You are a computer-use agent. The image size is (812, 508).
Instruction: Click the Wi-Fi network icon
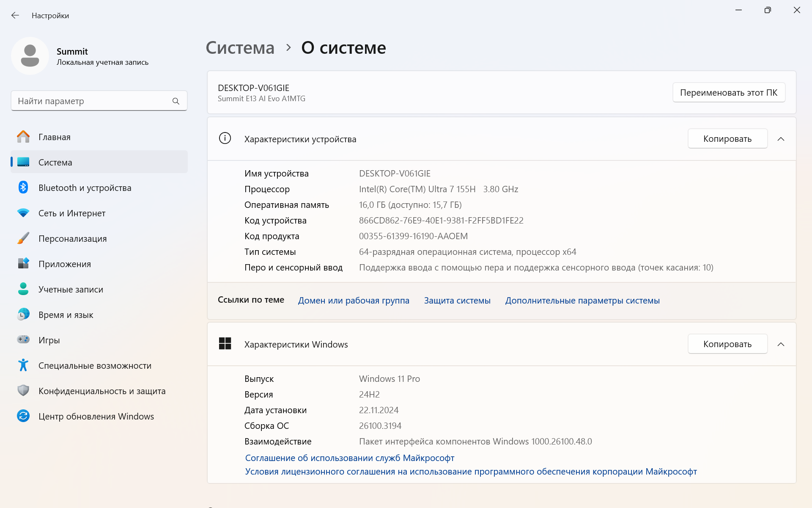[x=23, y=213]
